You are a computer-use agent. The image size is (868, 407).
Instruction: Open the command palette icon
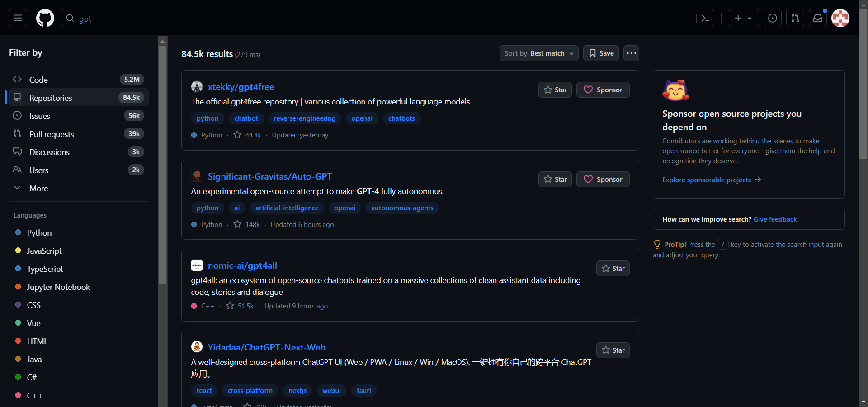click(x=705, y=18)
